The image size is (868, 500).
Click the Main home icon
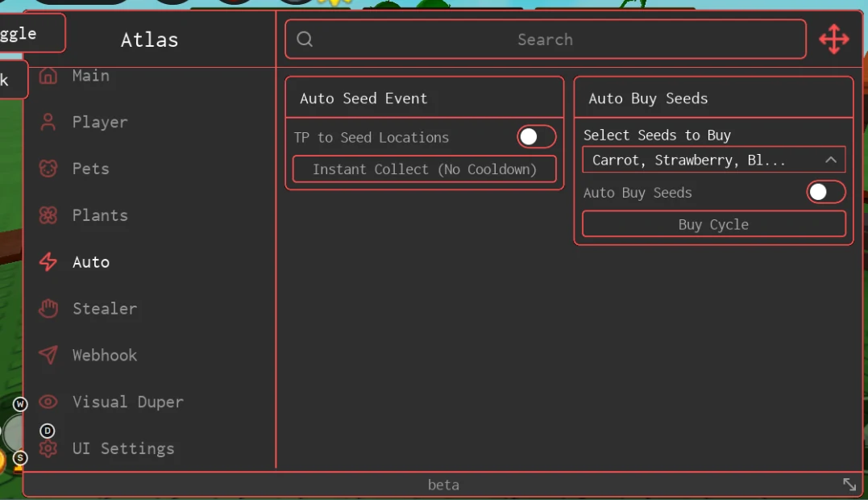(48, 75)
